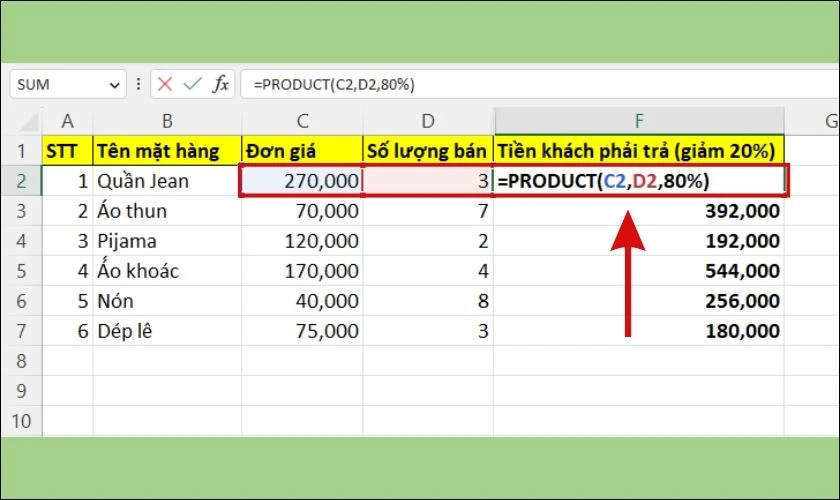
Task: Click the 'Tiền khách phải trả (giảm 20%)' cell
Action: click(x=639, y=151)
